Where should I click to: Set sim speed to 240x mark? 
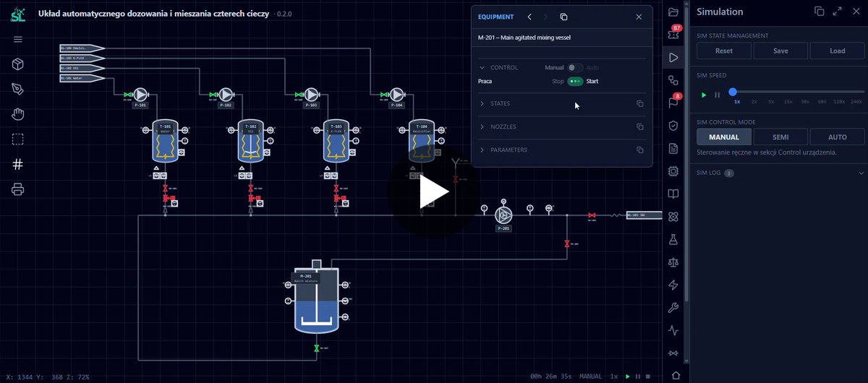[x=856, y=102]
